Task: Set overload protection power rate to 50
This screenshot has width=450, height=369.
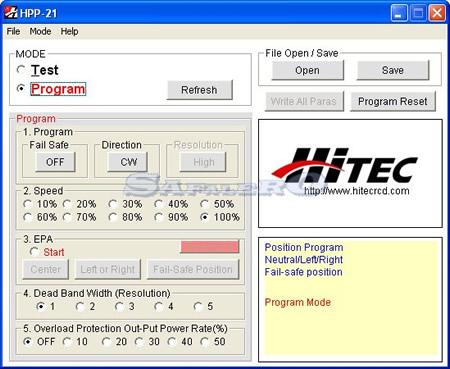Action: [204, 341]
